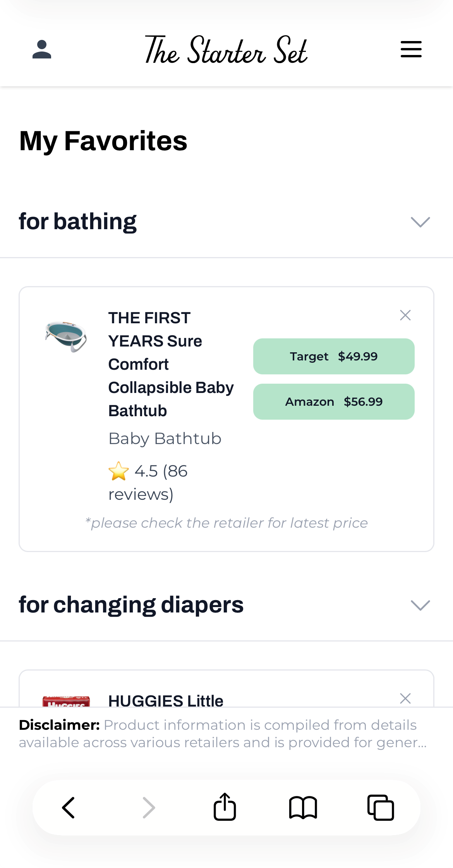Open the browser tabs overview icon
The height and width of the screenshot is (868, 453).
click(381, 808)
